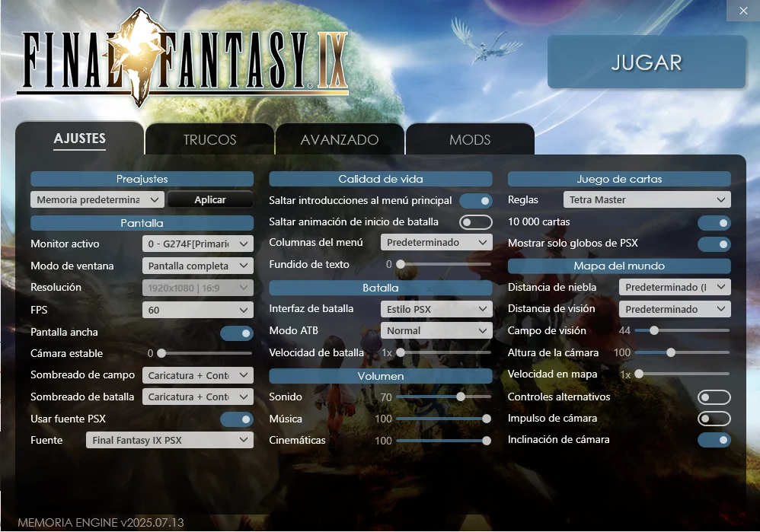
Task: Open the MODS tab
Action: tap(470, 139)
